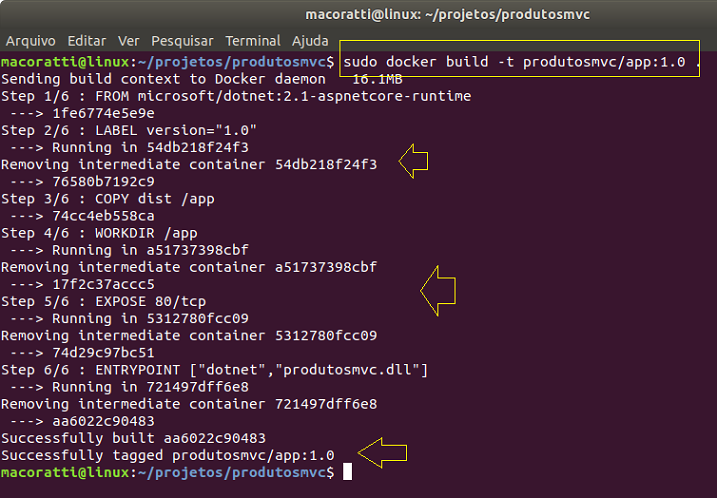Viewport: 717px width, 498px height.
Task: Open the Terminal menu
Action: pos(253,41)
